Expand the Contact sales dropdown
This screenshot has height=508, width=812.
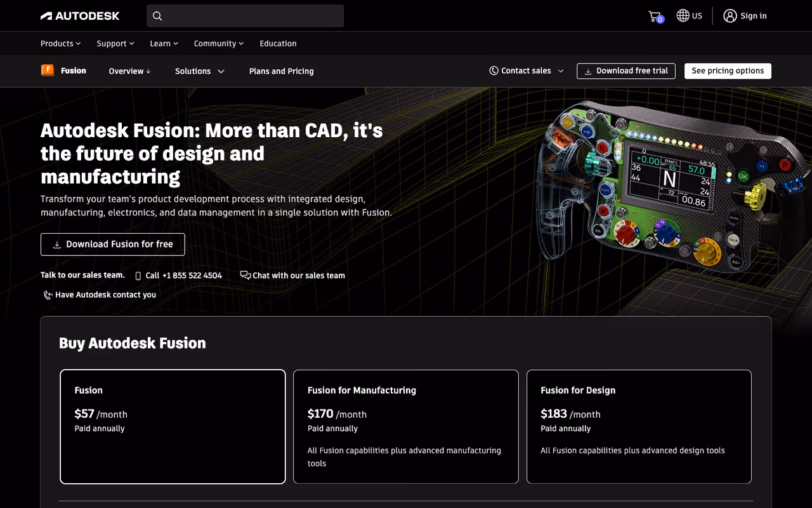527,71
